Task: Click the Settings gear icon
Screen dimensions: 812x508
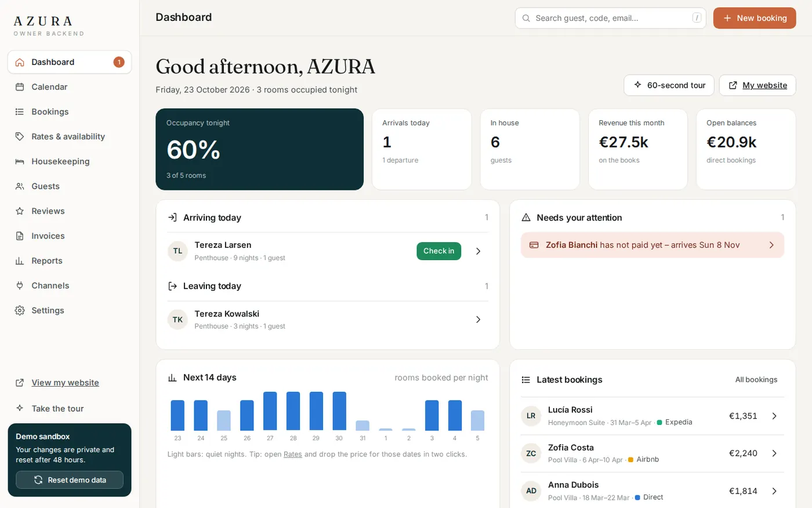Action: 20,311
